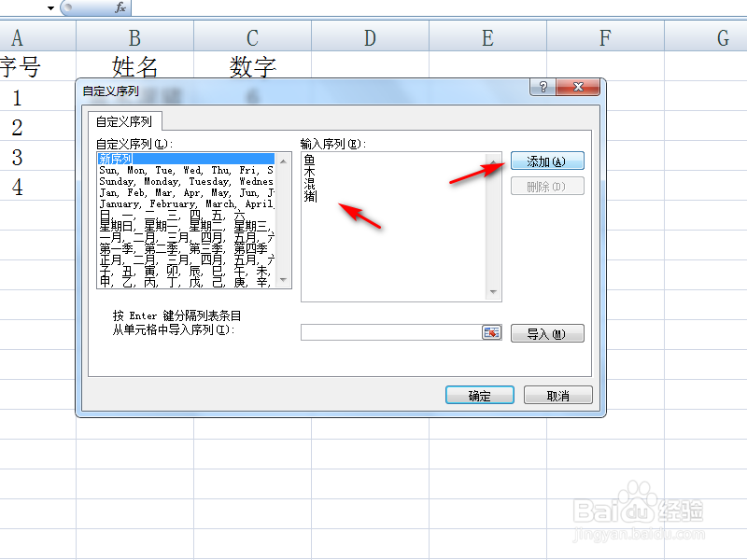The width and height of the screenshot is (747, 560).
Task: Select 新序列 in the custom list
Action: [186, 158]
